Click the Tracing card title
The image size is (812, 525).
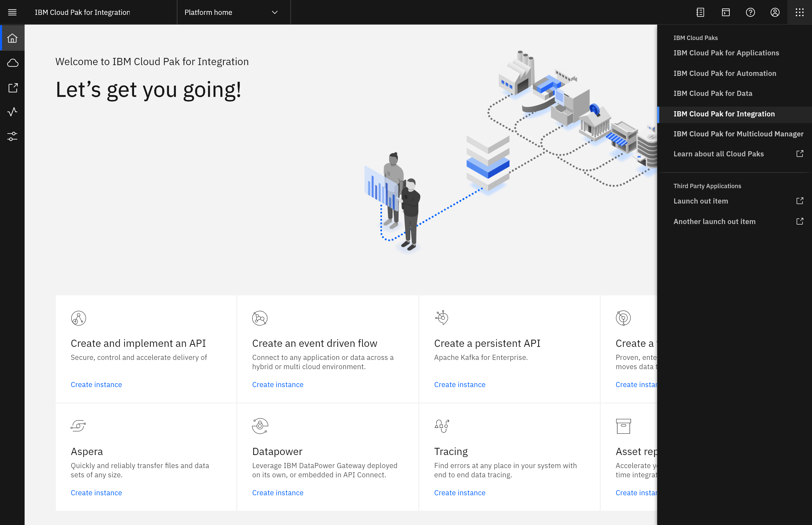coord(451,451)
